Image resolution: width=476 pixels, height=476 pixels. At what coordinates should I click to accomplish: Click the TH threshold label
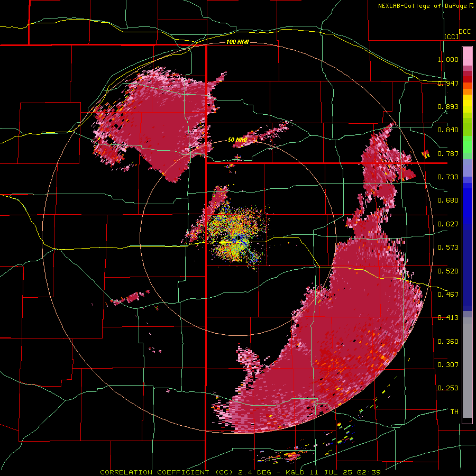[454, 412]
